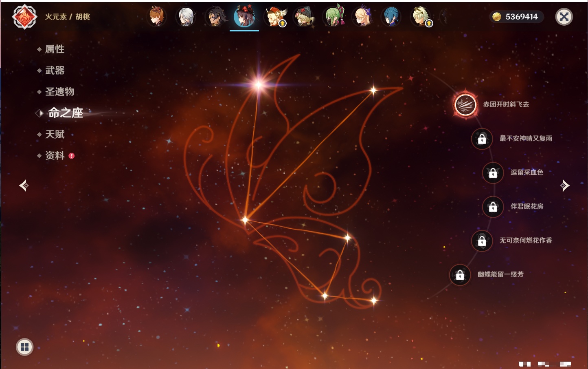The image size is (588, 369).
Task: Click the Mora balance 5369414
Action: pyautogui.click(x=522, y=17)
